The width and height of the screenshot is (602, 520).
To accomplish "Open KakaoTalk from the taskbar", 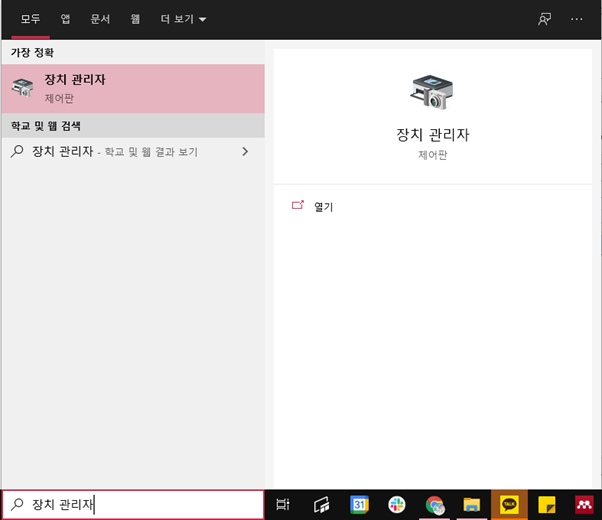I will [509, 504].
